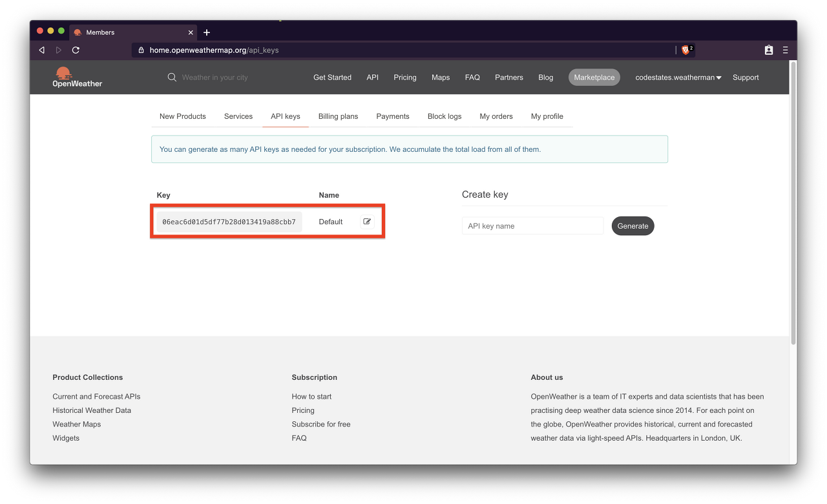Open the Billing plans tab
This screenshot has height=504, width=827.
338,116
